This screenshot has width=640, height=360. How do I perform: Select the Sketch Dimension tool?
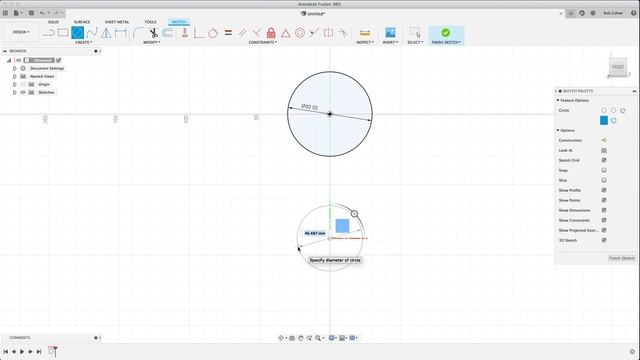point(121,33)
